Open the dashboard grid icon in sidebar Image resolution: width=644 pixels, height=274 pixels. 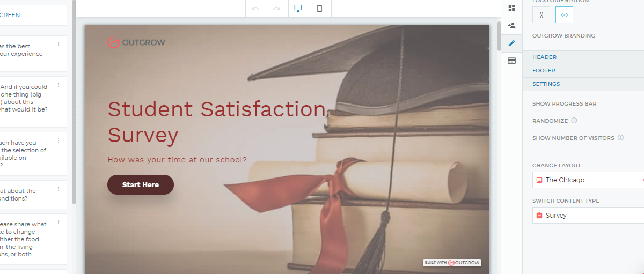511,8
